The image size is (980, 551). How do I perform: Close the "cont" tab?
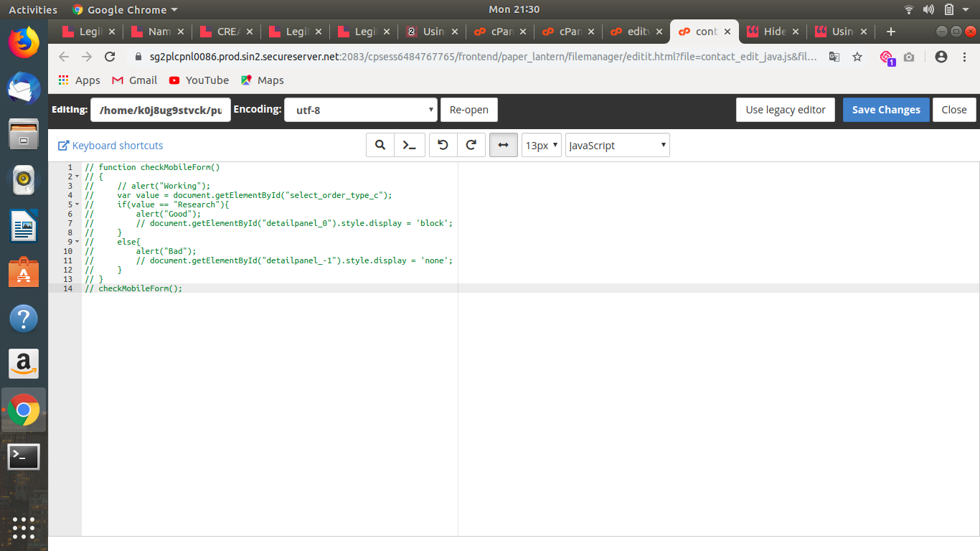click(727, 32)
